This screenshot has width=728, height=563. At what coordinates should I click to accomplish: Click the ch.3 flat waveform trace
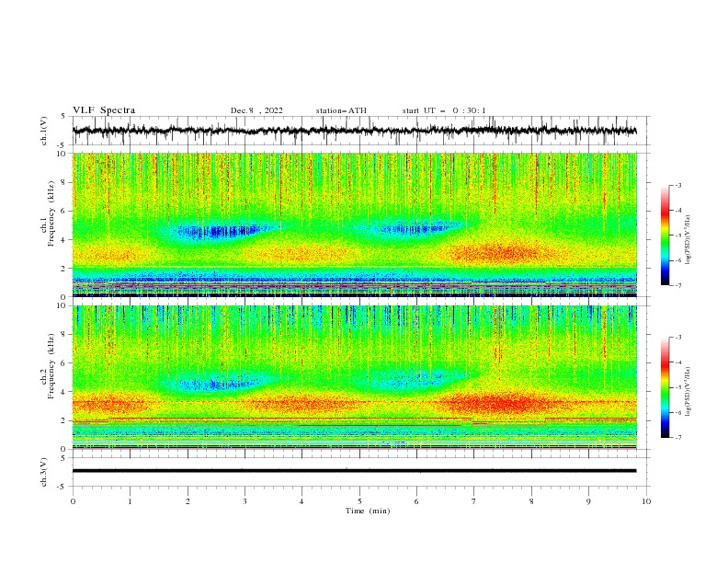(354, 471)
